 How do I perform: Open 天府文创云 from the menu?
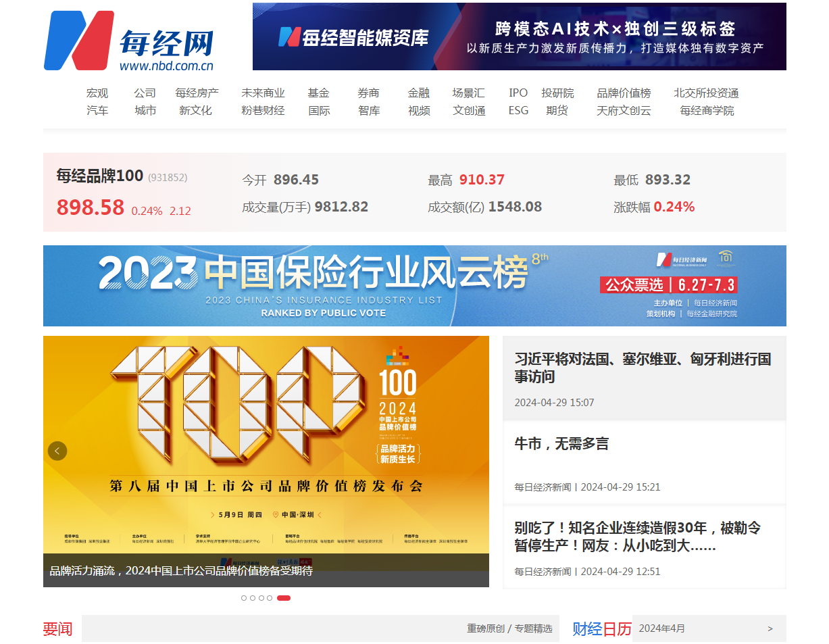pyautogui.click(x=624, y=111)
